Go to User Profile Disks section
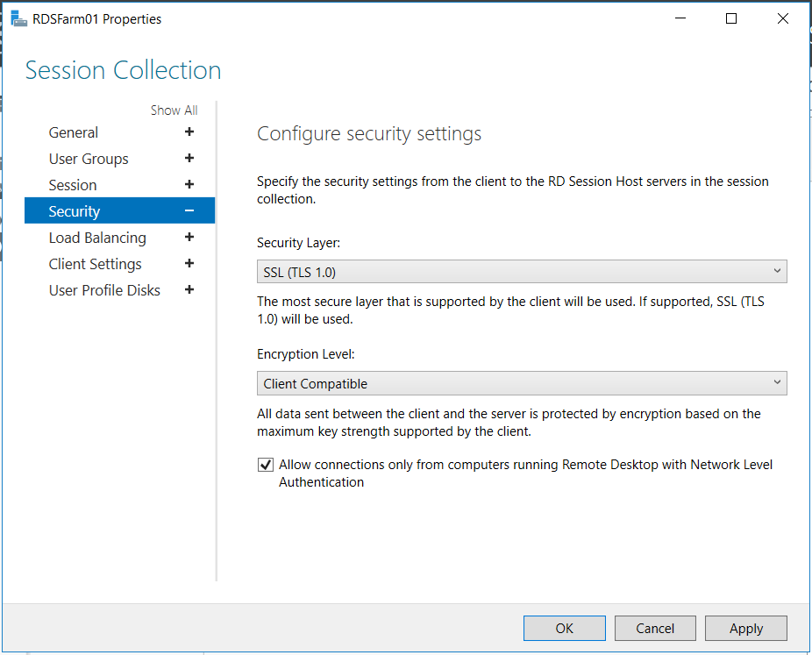This screenshot has height=655, width=812. pos(104,290)
